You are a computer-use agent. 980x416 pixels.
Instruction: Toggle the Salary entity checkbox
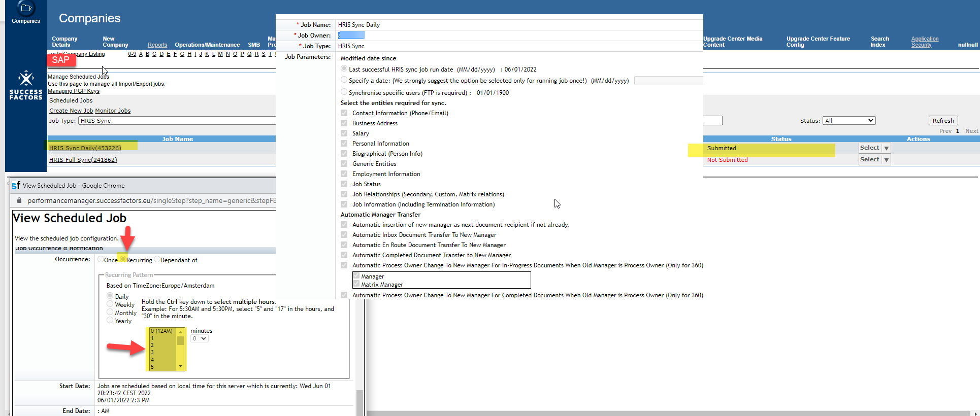click(344, 133)
